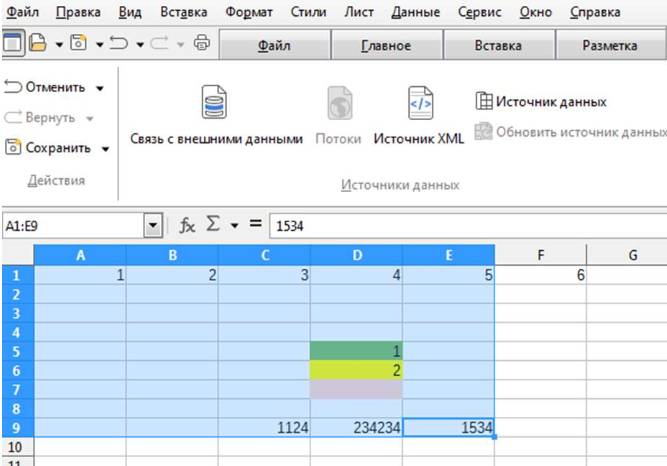
Task: Click cell F1 containing 6
Action: [540, 275]
